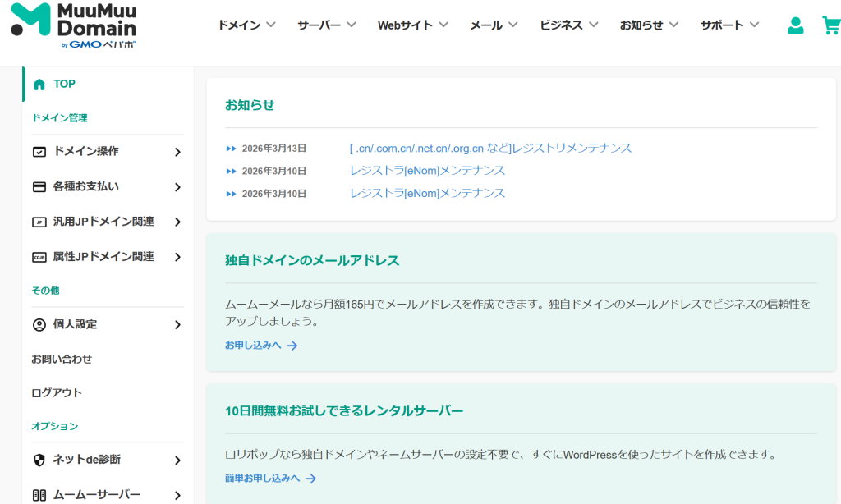Expand the ドメイン dropdown in top navigation
Screen dimensions: 841x504
pos(246,25)
